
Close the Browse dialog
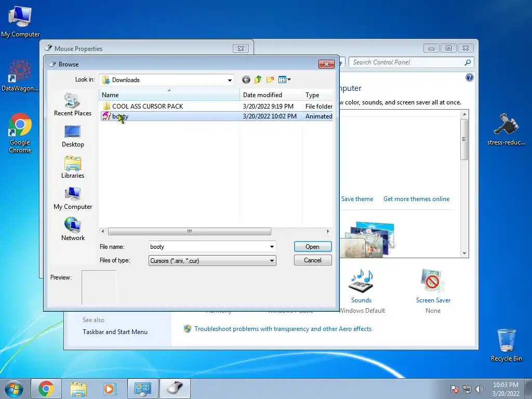click(x=326, y=64)
